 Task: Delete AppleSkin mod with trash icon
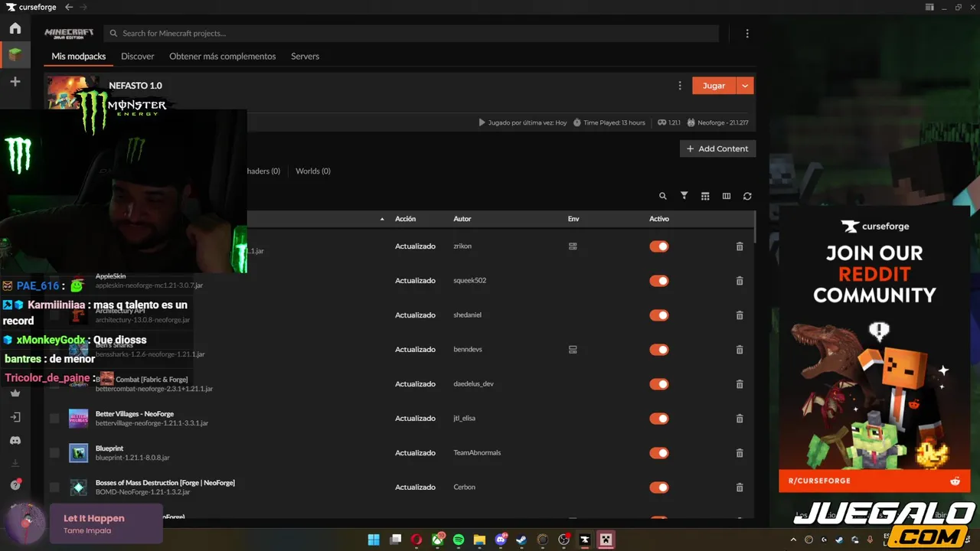(740, 281)
